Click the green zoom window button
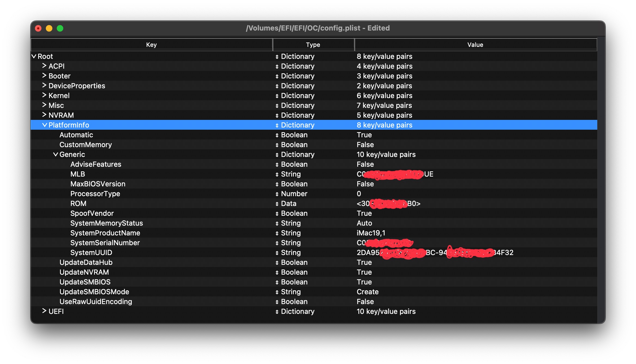The width and height of the screenshot is (636, 364). tap(60, 28)
